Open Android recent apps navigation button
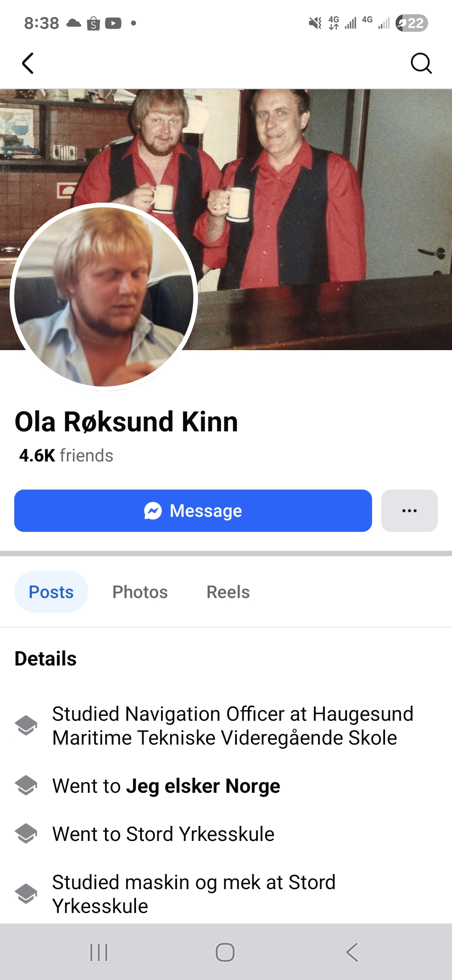The height and width of the screenshot is (980, 452). click(99, 952)
